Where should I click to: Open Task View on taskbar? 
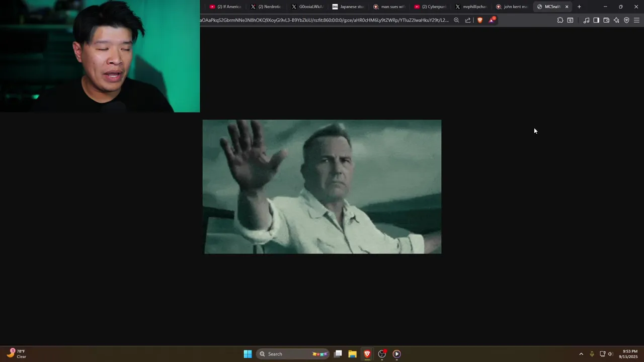[338, 354]
